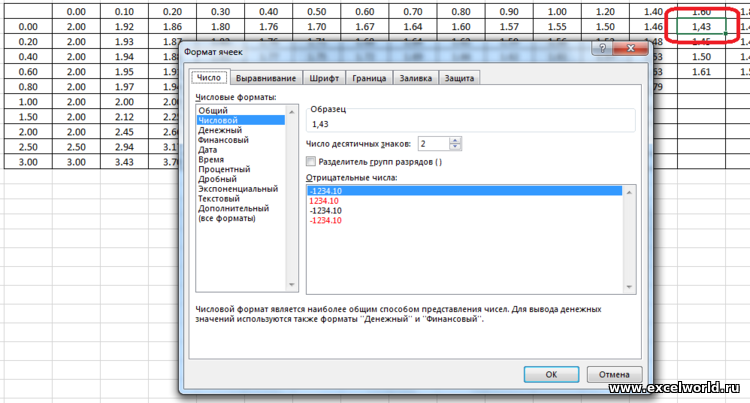Open the Шрифт tab
Screen dimensions: 750x403
322,78
